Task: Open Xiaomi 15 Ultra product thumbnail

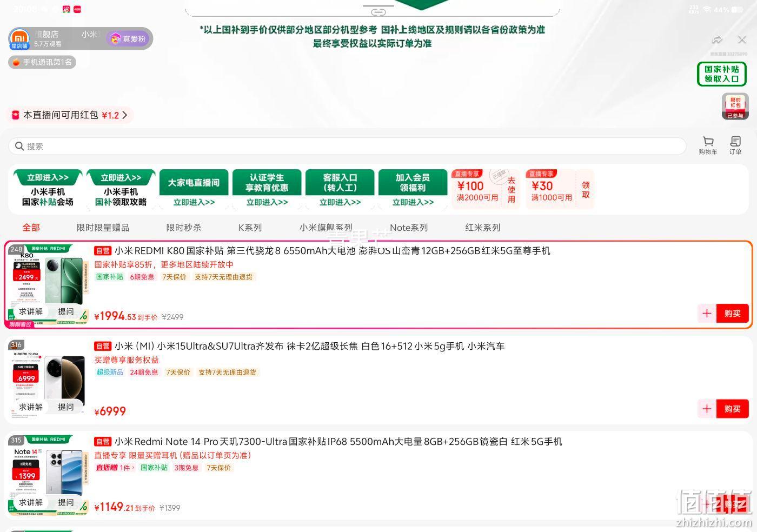Action: [x=48, y=380]
